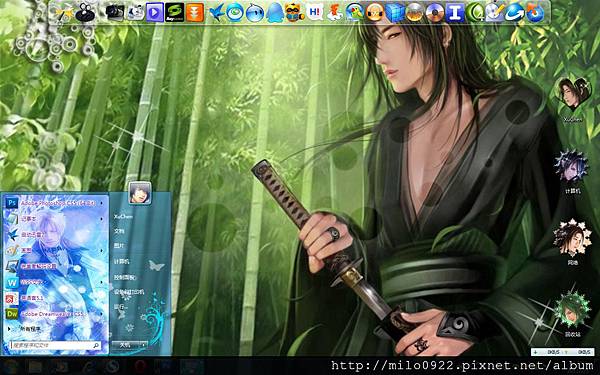600x375 pixels.
Task: Launch the blue globe with arrow icon
Action: click(x=515, y=13)
